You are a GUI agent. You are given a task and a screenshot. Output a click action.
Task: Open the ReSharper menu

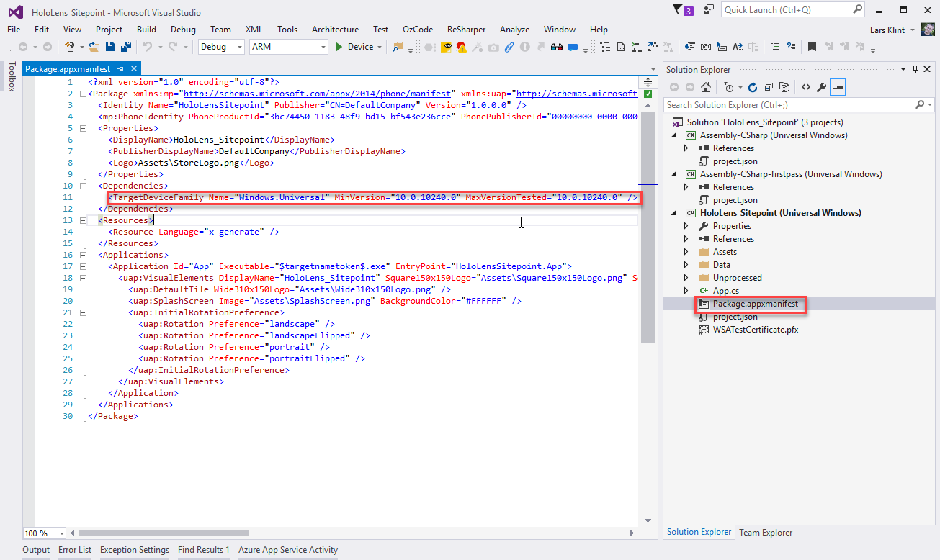click(x=466, y=30)
